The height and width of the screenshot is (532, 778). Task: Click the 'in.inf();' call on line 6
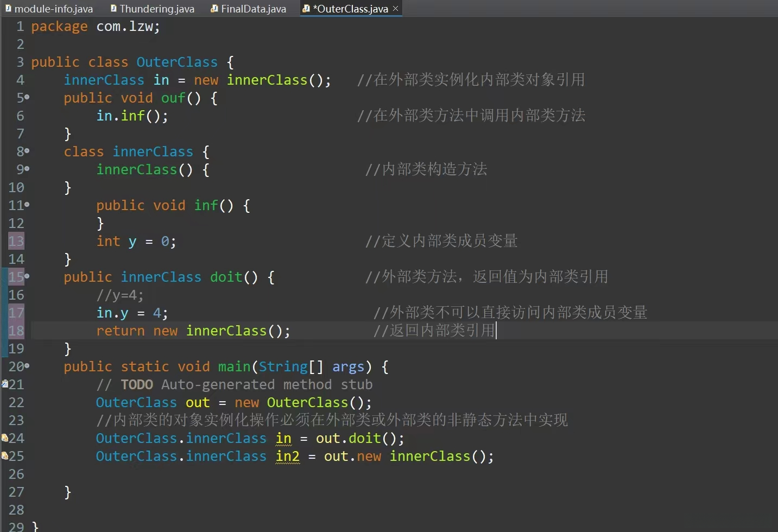click(x=132, y=116)
